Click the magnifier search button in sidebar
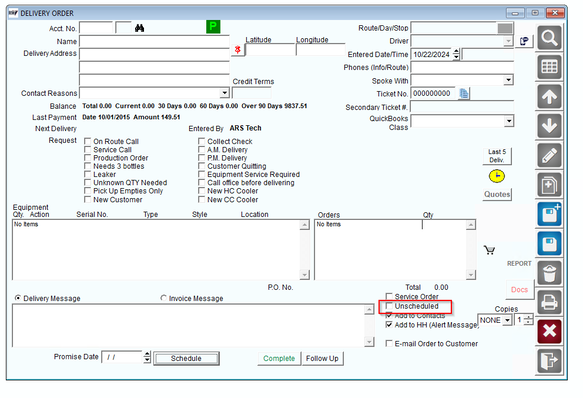This screenshot has width=583, height=398. [x=549, y=38]
